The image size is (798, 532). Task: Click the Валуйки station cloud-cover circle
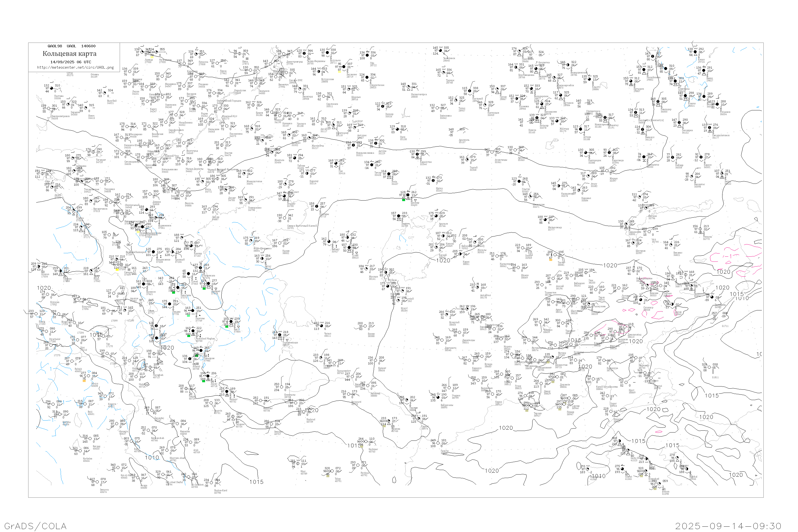pyautogui.click(x=105, y=93)
